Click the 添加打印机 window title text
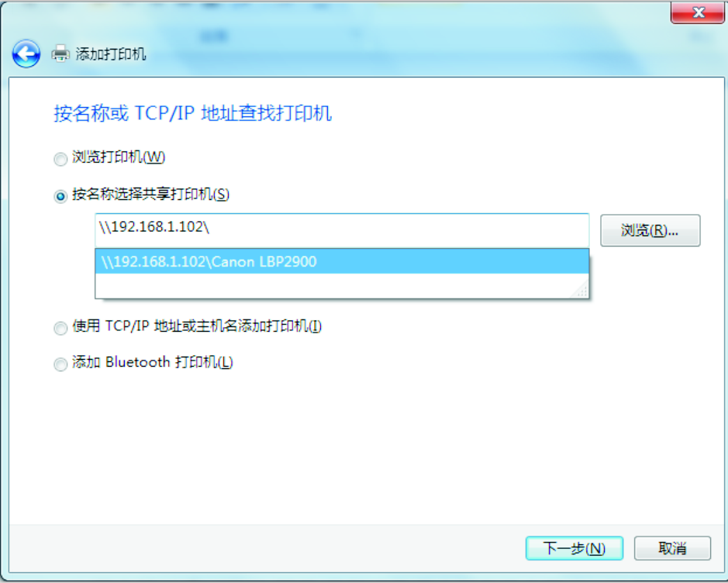 point(111,53)
